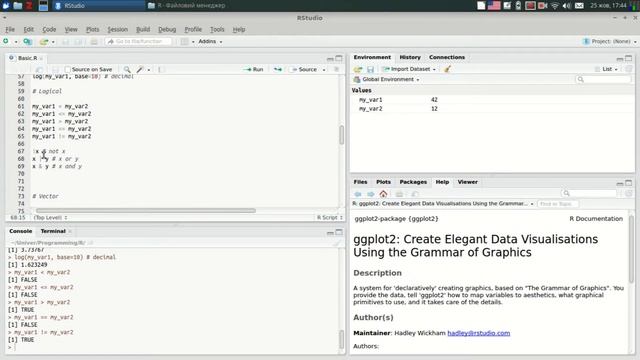Open the hadley@rstudio.com email link
Image resolution: width=640 pixels, height=360 pixels.
click(479, 333)
